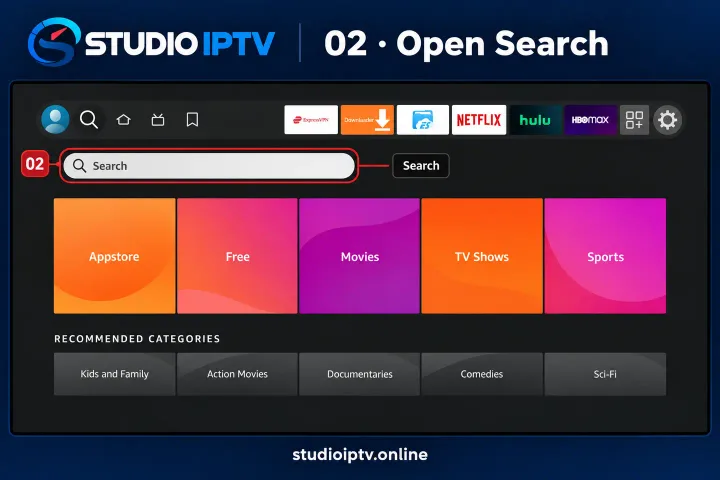The width and height of the screenshot is (720, 480).
Task: Click the Recommended Categories heading
Action: (x=137, y=339)
